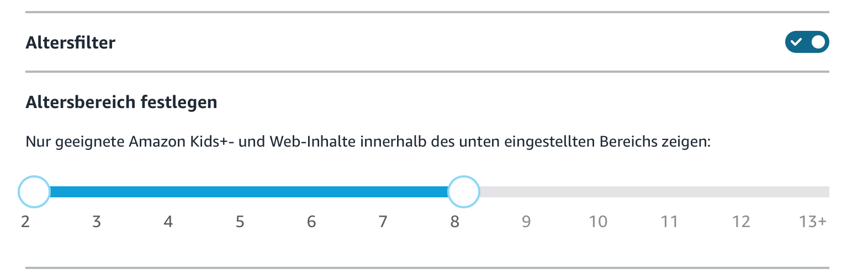Click the blue filled slider track
Viewport: 868px width, 280px height.
coord(248,192)
